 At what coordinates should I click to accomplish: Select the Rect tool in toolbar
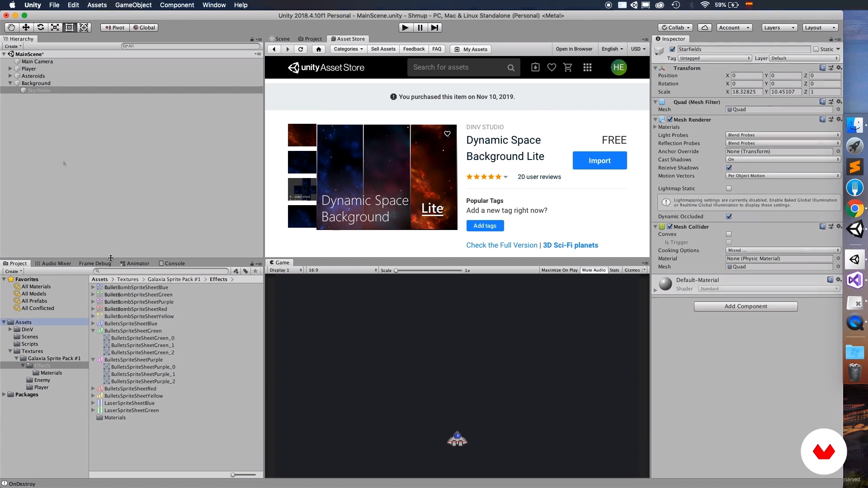[69, 28]
